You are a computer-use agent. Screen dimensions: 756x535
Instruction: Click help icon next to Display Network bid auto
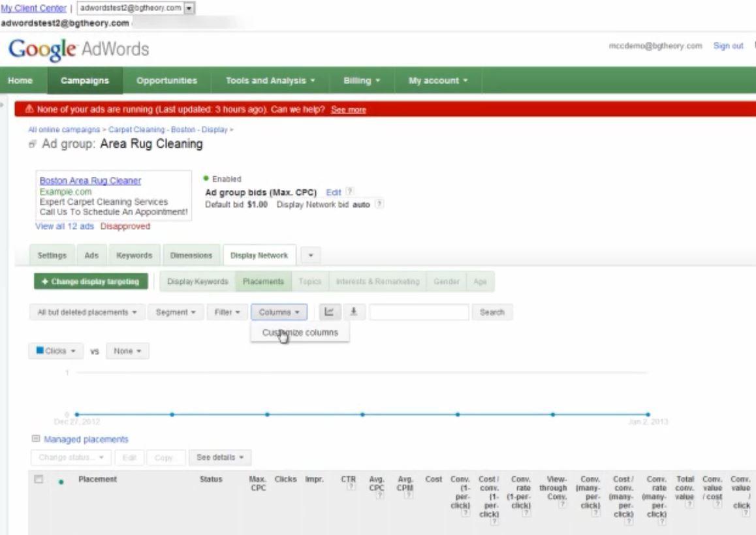pyautogui.click(x=379, y=204)
